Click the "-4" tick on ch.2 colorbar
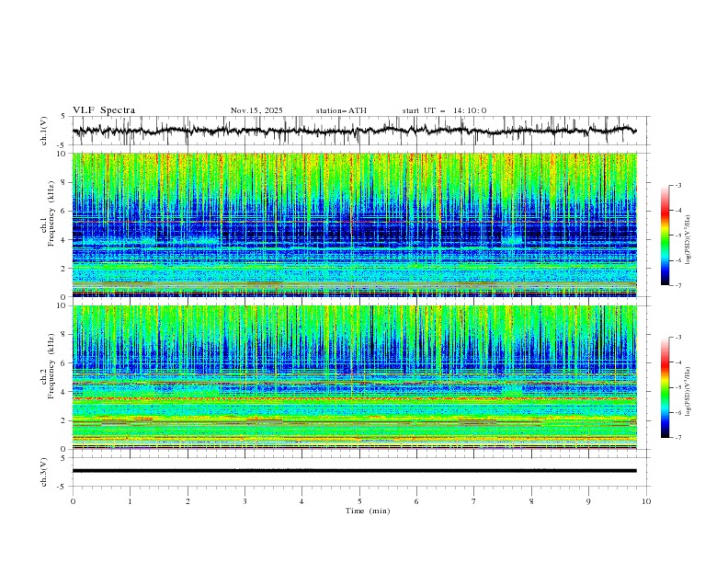728x563 pixels. click(x=678, y=362)
